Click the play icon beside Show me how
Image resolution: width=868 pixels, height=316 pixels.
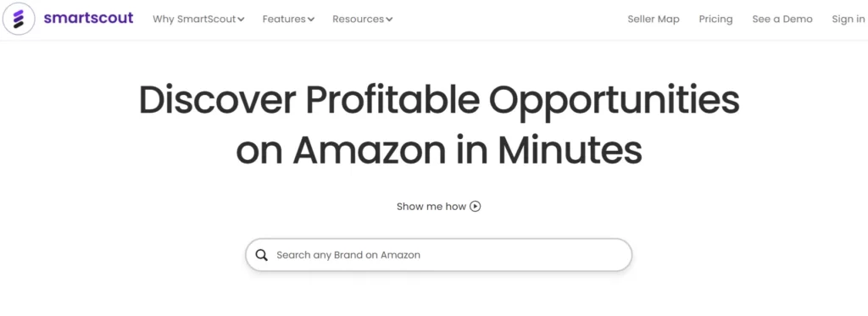pos(475,207)
